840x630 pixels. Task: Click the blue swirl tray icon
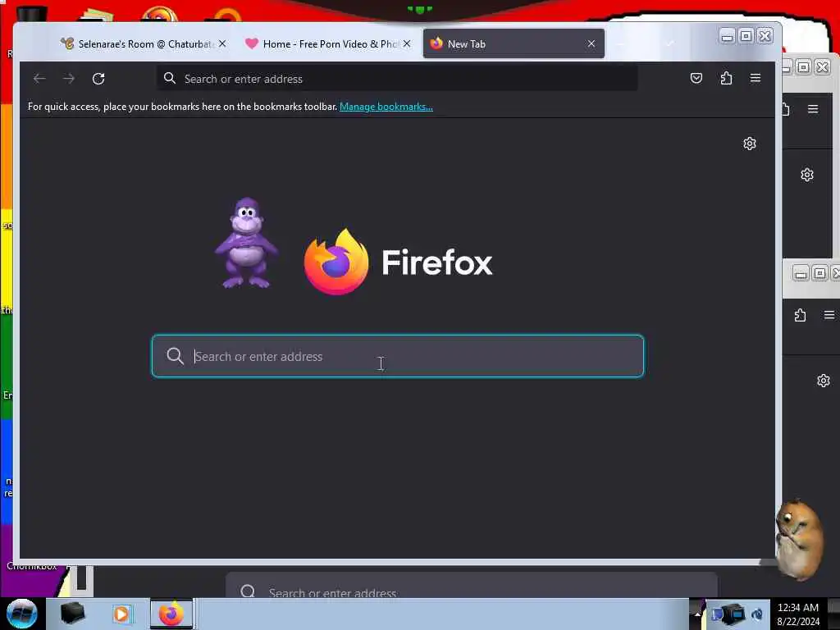pos(757,614)
